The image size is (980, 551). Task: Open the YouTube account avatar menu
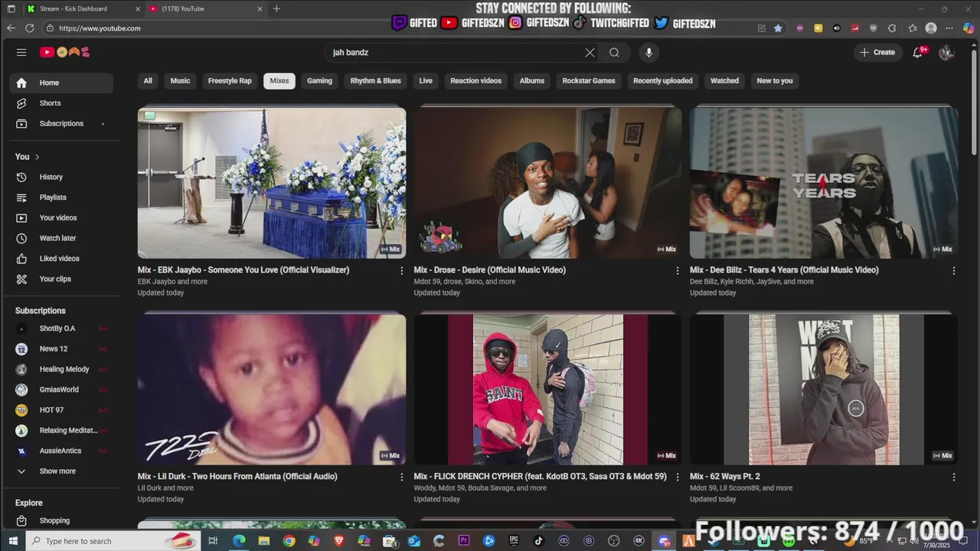point(946,52)
